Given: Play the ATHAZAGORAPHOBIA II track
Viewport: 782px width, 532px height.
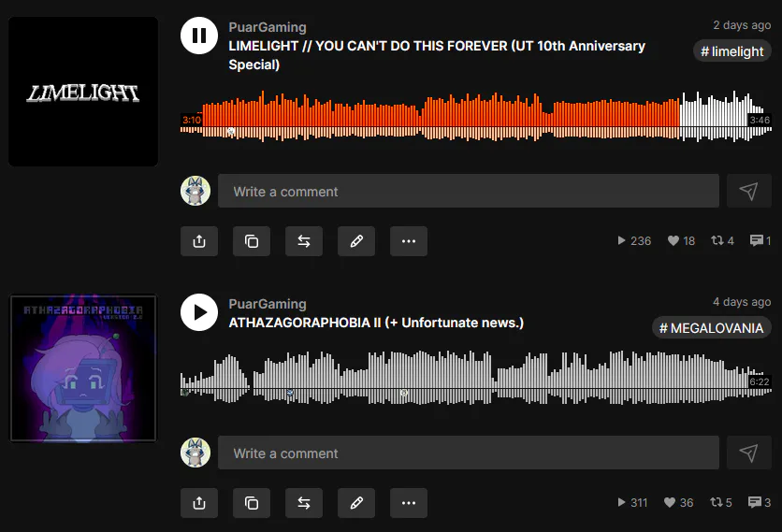Looking at the screenshot, I should [x=199, y=312].
